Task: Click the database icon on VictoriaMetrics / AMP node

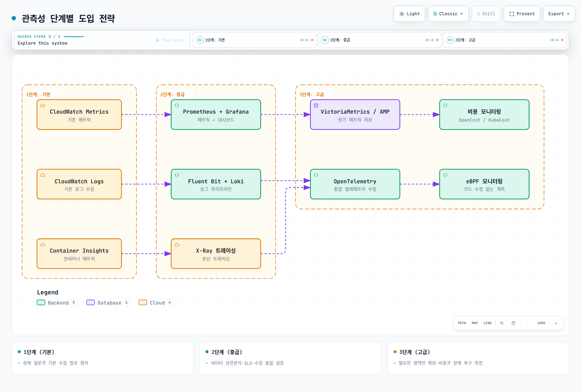Action: click(x=316, y=106)
